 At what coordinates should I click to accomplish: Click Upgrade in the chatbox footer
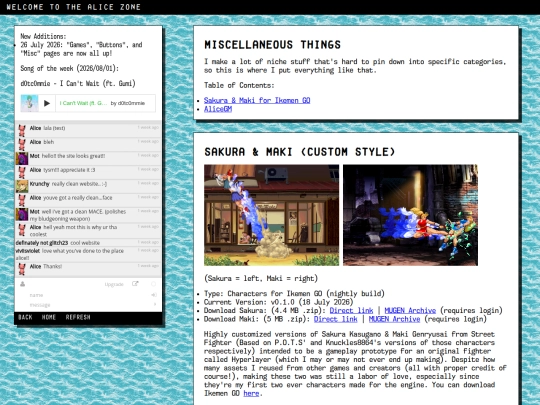[x=114, y=284]
